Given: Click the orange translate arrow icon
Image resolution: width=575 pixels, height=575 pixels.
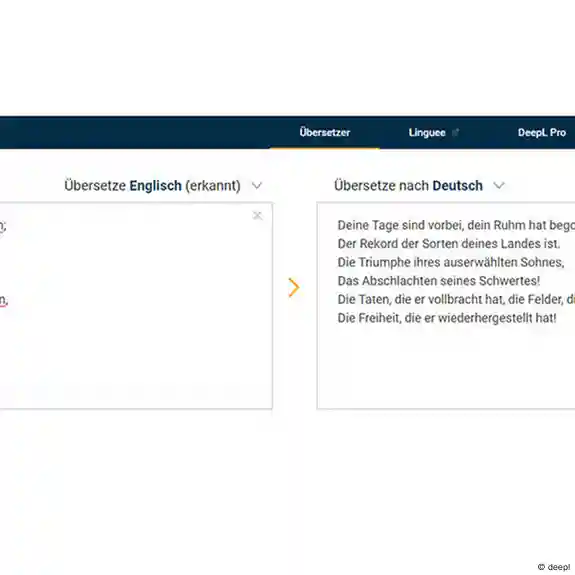Looking at the screenshot, I should click(x=294, y=288).
